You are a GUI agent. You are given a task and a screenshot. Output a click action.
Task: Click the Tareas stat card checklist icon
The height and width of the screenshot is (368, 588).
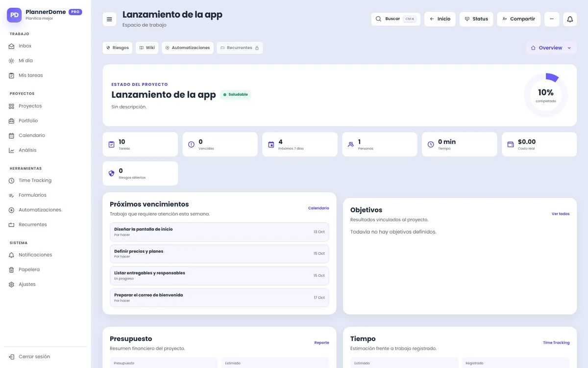[111, 144]
